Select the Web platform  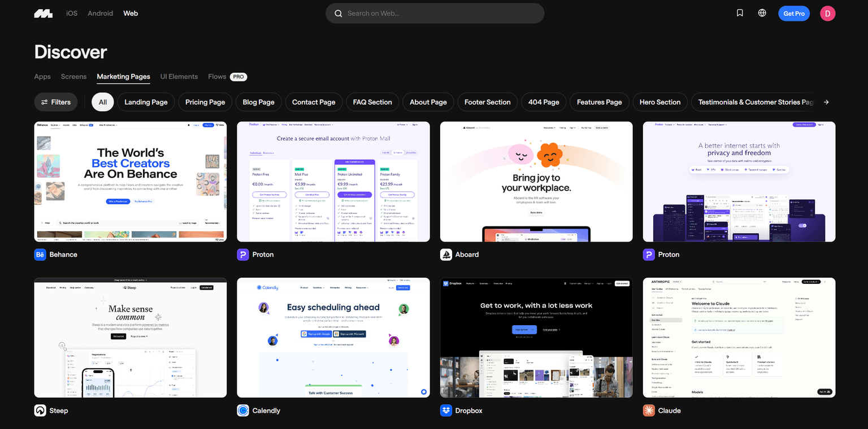point(131,13)
